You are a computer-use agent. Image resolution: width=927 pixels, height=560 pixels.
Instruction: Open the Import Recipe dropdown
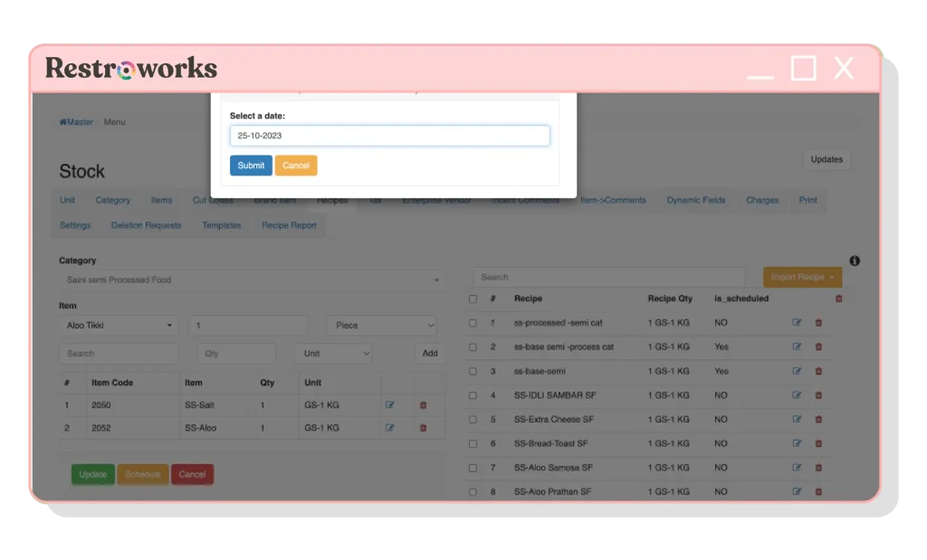click(x=801, y=277)
